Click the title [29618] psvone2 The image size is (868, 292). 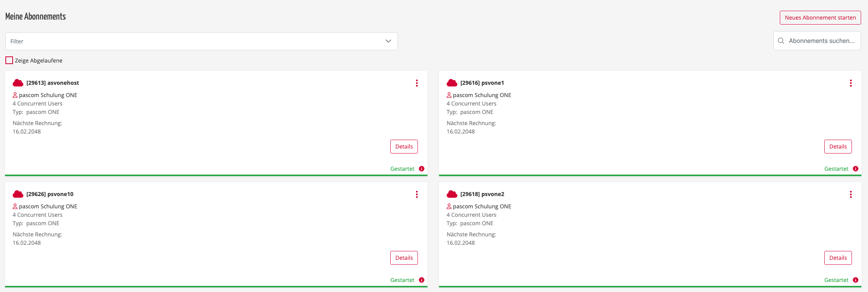(482, 194)
